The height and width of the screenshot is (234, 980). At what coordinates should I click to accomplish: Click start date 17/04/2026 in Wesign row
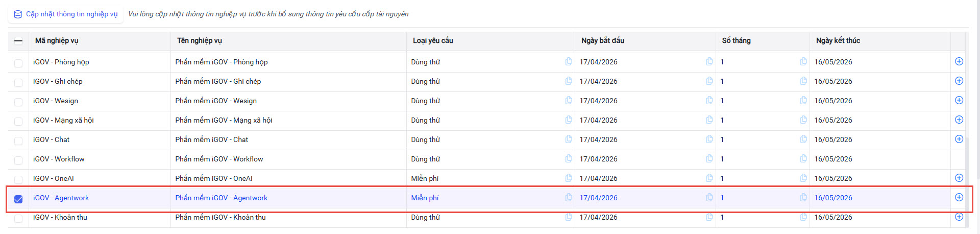(599, 101)
